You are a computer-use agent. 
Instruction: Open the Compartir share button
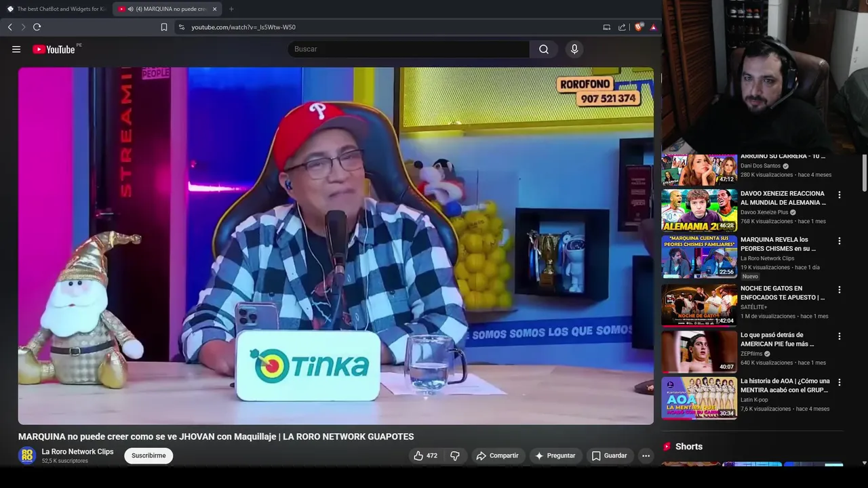click(497, 456)
